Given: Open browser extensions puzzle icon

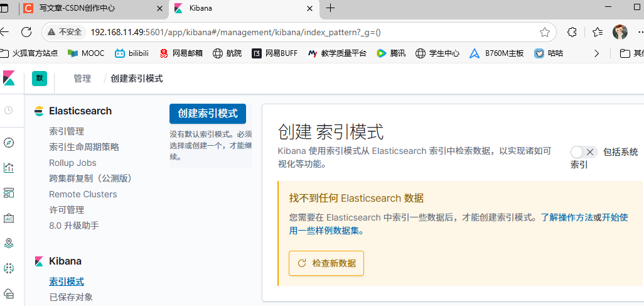Looking at the screenshot, I should [572, 32].
